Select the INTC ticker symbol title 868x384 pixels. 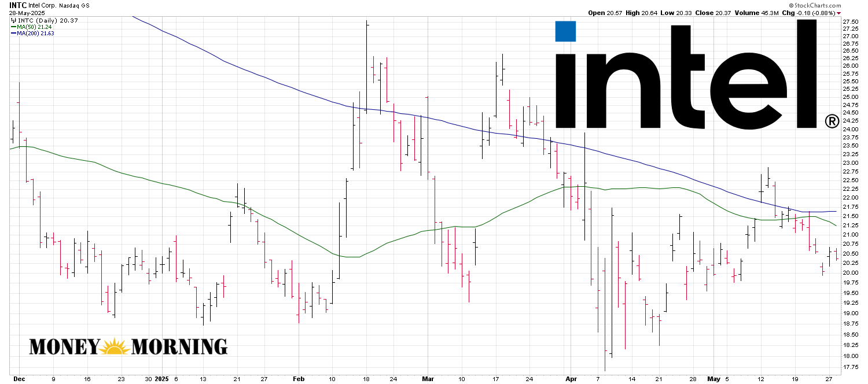(18, 5)
